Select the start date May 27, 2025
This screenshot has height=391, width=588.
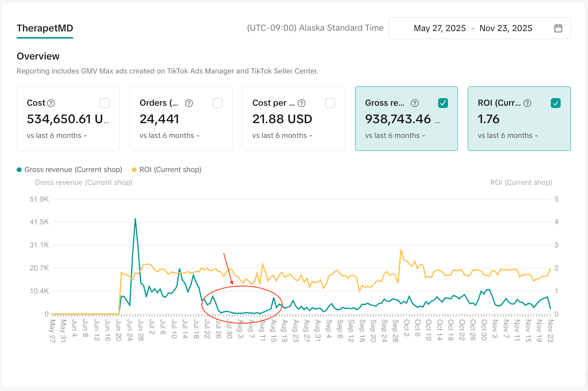click(440, 28)
